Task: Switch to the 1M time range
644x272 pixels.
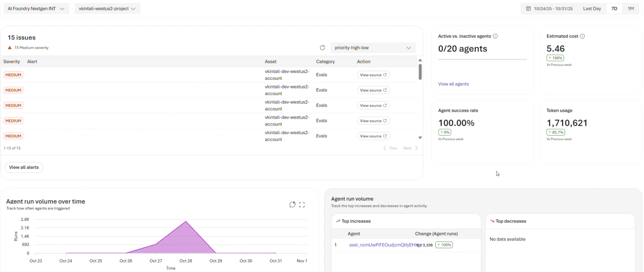Action: 631,8
